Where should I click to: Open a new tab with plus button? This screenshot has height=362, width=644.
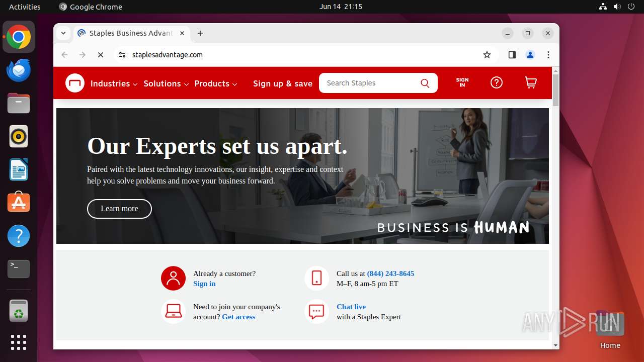(x=200, y=33)
